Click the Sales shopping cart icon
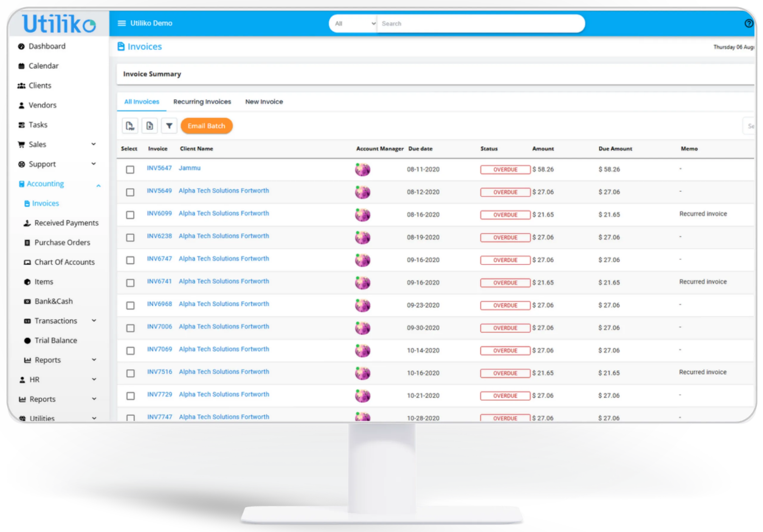This screenshot has width=763, height=532. (21, 145)
